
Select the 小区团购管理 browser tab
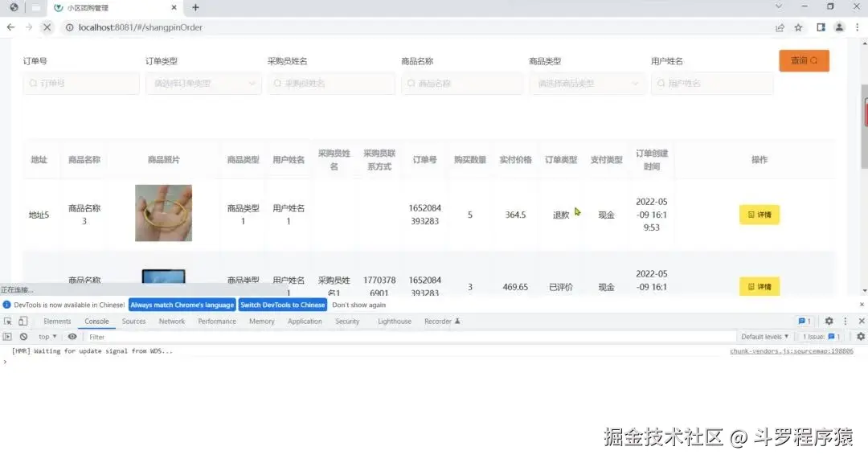pyautogui.click(x=115, y=8)
